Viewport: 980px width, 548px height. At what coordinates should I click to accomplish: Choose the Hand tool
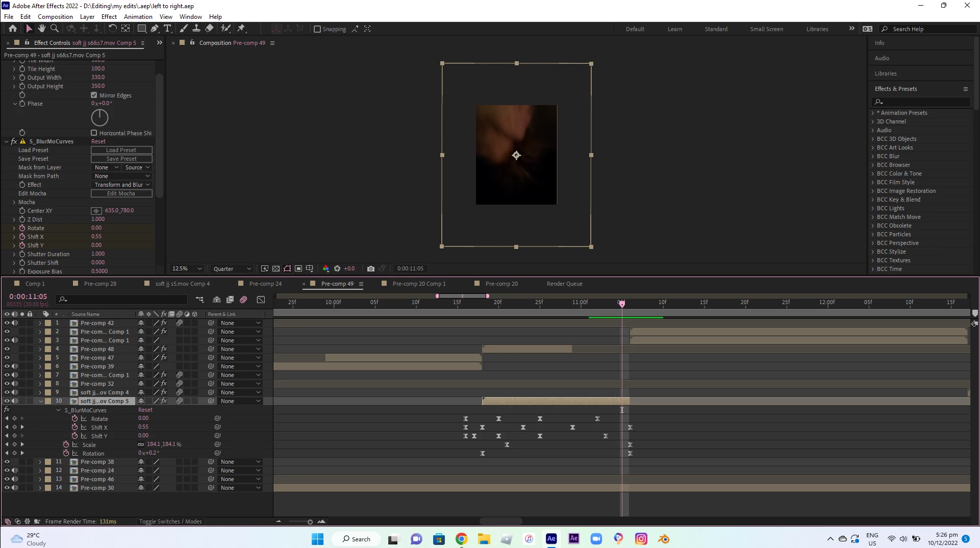42,29
